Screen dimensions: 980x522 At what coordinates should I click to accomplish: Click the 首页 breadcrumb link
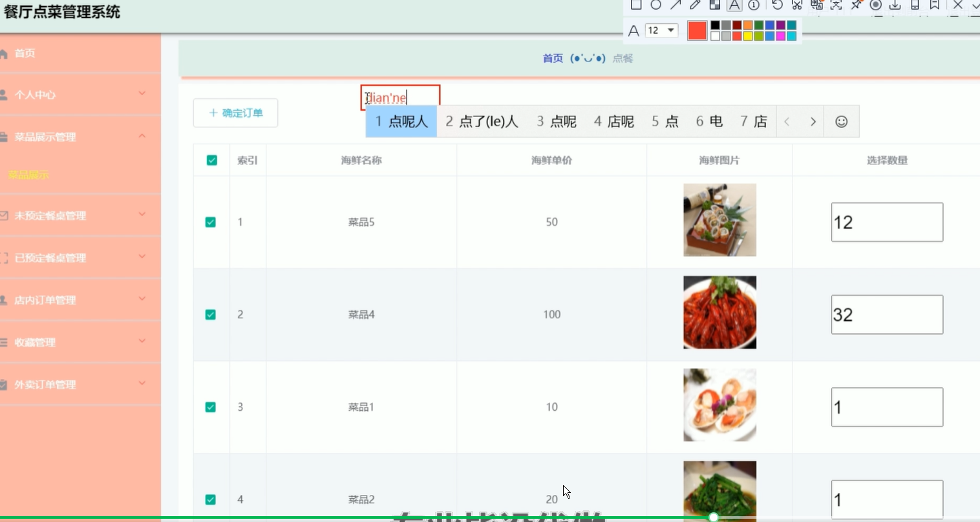point(553,58)
